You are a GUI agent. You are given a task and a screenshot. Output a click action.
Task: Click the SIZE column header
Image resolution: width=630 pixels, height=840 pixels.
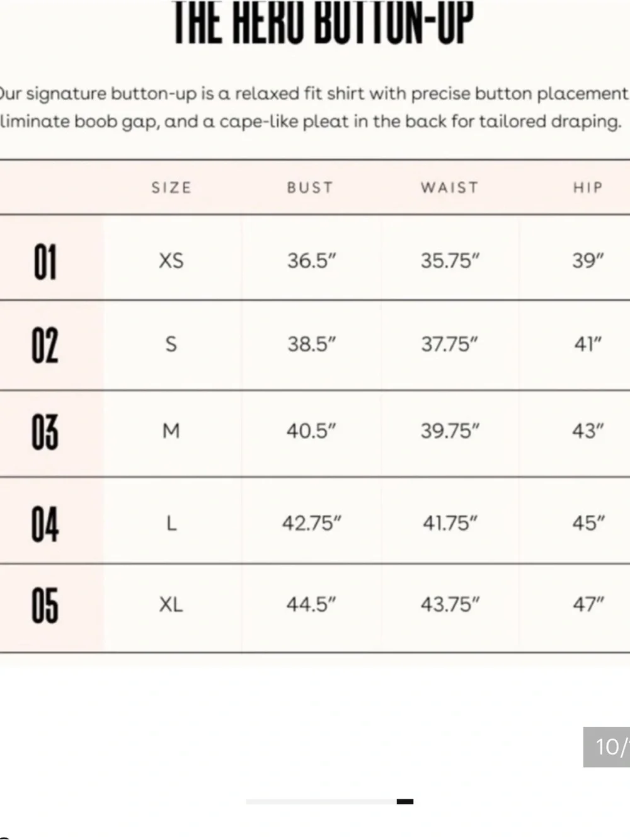point(171,188)
